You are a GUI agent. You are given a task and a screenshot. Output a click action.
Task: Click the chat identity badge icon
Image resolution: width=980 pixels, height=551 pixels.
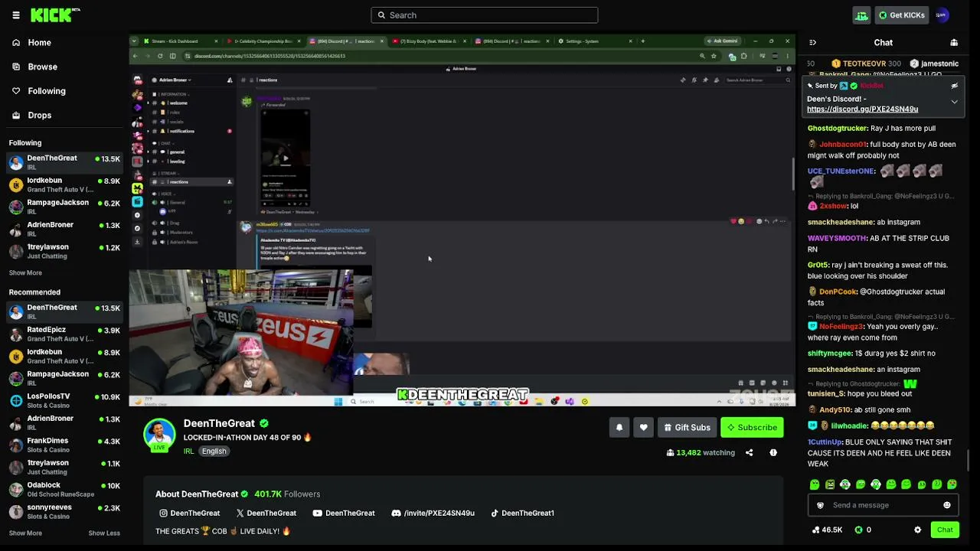pyautogui.click(x=821, y=505)
